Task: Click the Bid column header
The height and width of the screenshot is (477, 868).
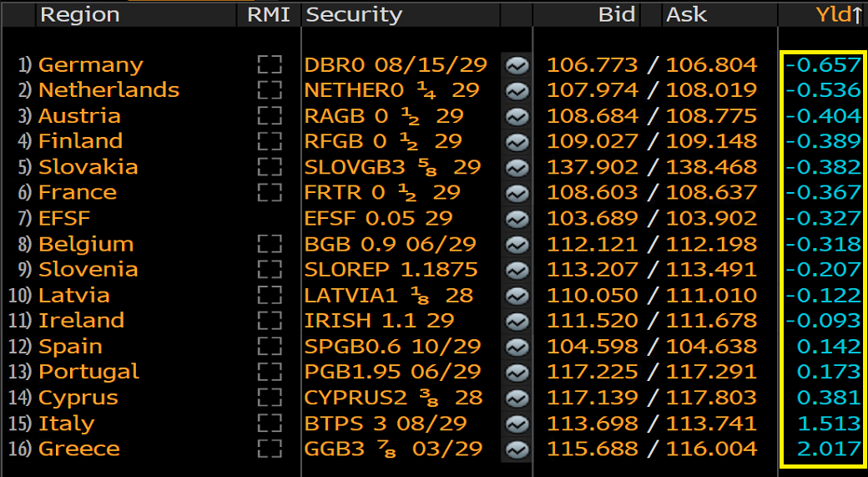Action: coord(616,14)
